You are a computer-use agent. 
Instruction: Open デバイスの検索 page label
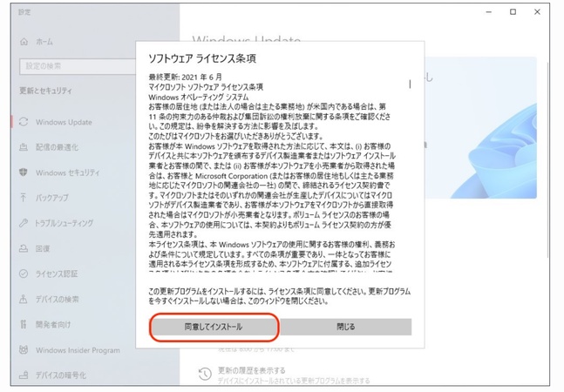coord(57,300)
